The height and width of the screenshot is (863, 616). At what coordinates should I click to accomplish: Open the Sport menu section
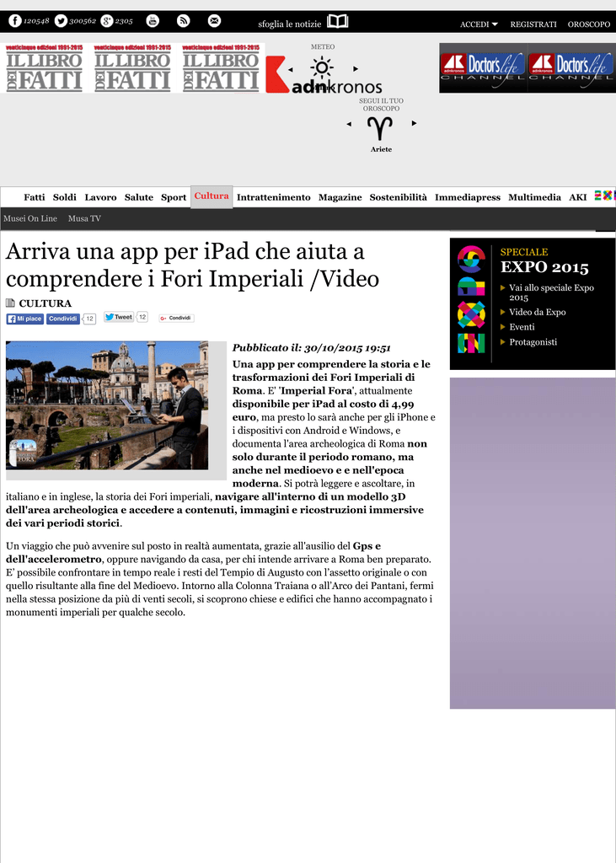[x=174, y=197]
